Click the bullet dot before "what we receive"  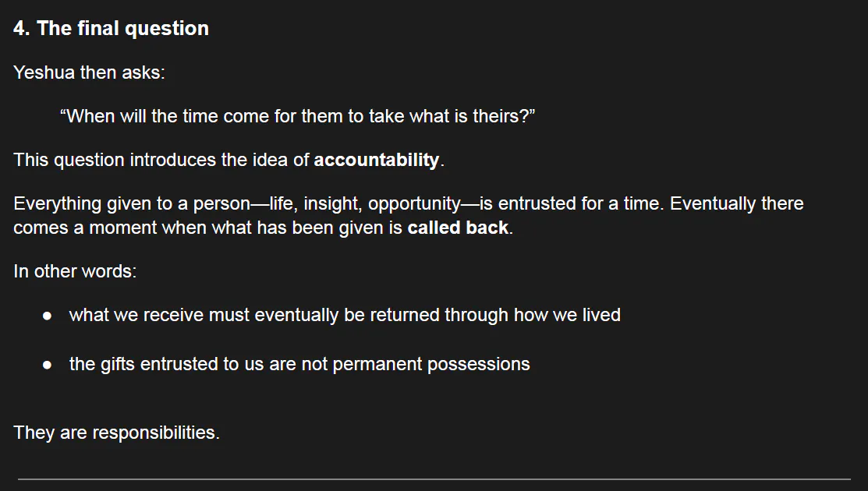point(48,316)
